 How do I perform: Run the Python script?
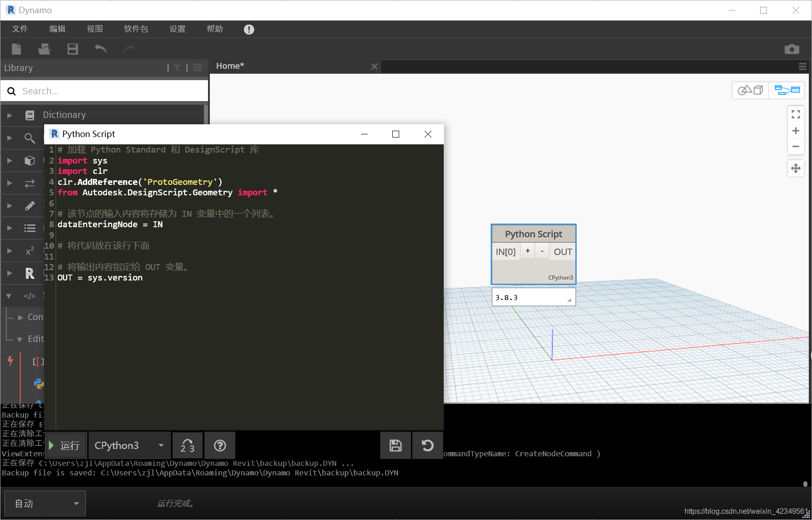click(x=66, y=445)
